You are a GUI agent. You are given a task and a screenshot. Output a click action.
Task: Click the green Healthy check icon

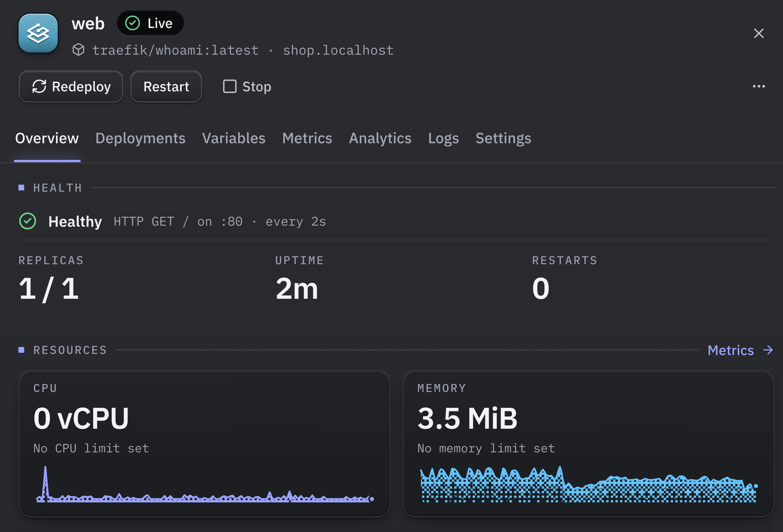pyautogui.click(x=28, y=221)
